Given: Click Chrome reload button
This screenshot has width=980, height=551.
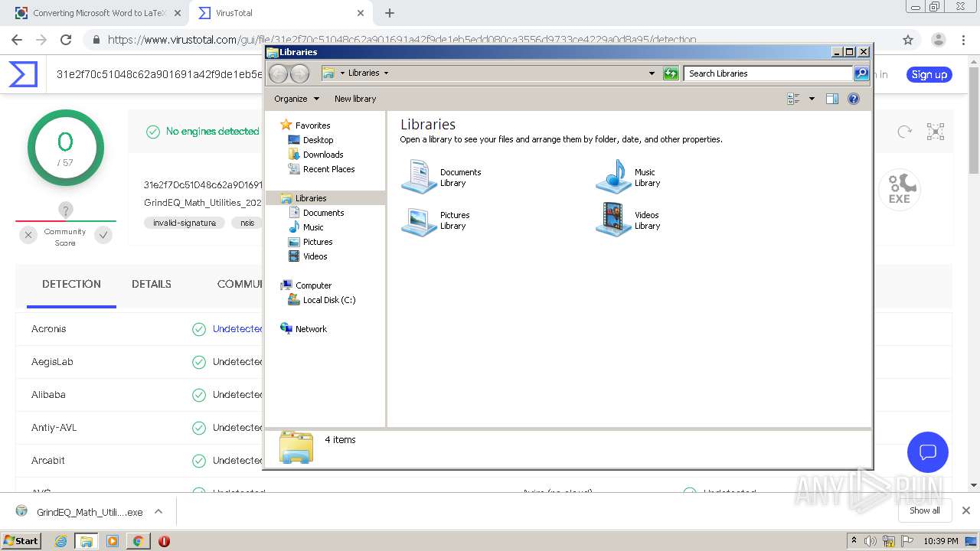Looking at the screenshot, I should [x=66, y=40].
